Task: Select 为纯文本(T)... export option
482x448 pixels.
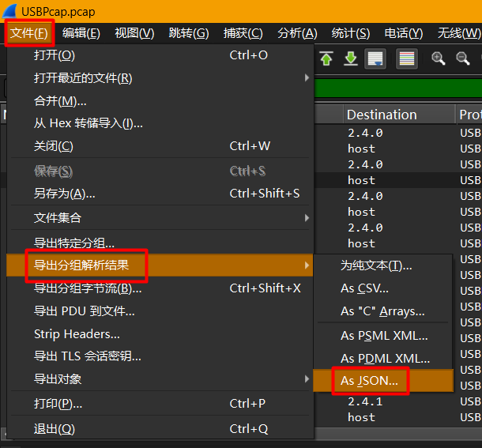Action: point(376,265)
